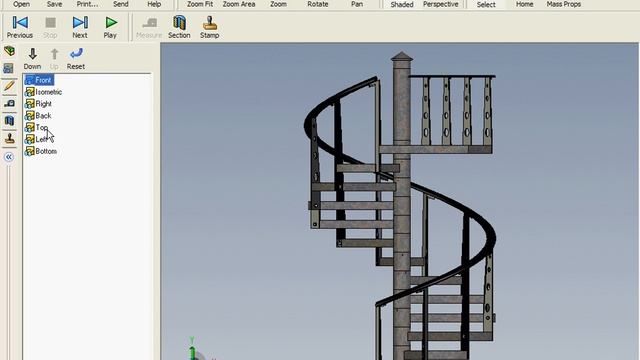Image resolution: width=640 pixels, height=360 pixels.
Task: Activate the Zoom Area tool
Action: point(239,4)
